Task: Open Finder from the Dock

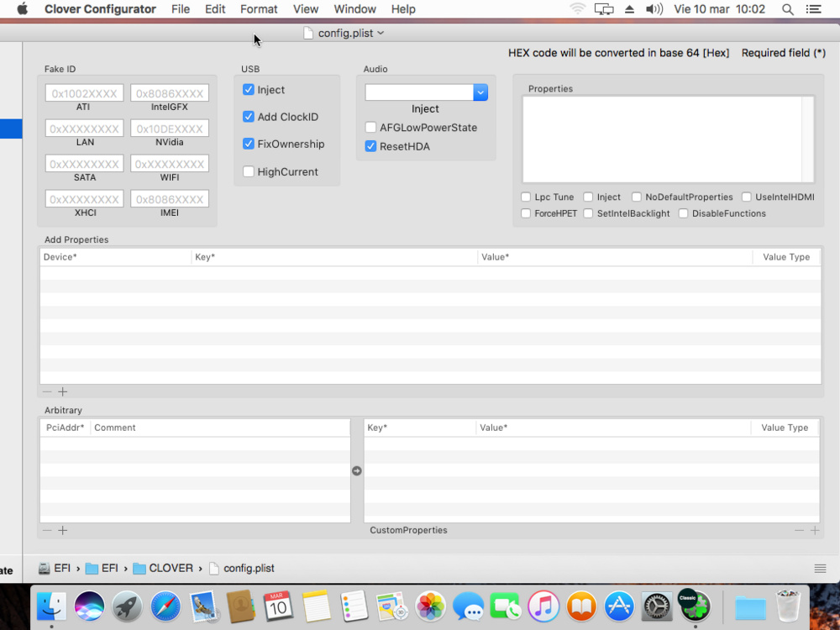Action: click(x=51, y=606)
